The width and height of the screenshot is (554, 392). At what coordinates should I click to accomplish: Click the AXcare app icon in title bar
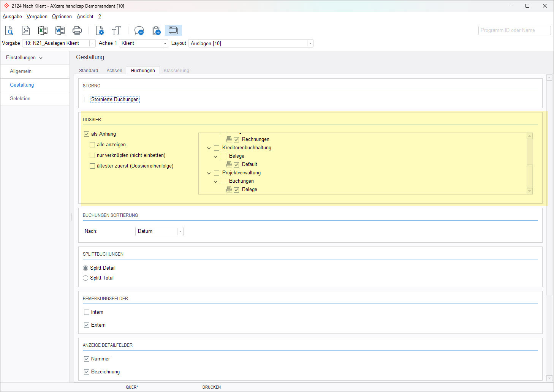[x=6, y=6]
